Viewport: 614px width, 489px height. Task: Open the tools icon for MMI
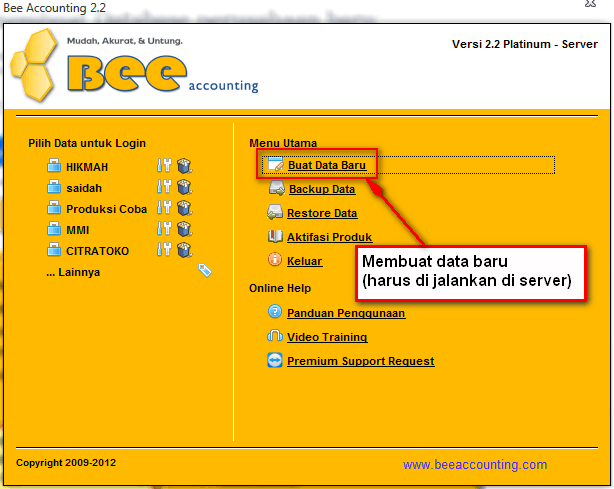tap(164, 228)
